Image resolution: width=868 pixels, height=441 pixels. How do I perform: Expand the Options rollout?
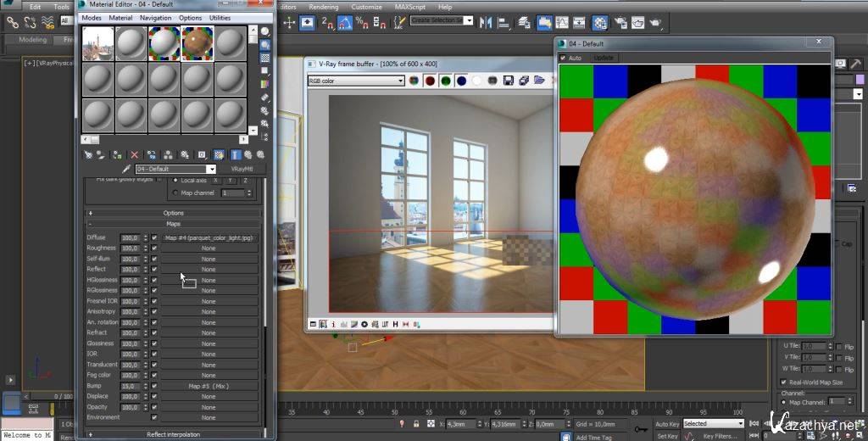click(174, 213)
